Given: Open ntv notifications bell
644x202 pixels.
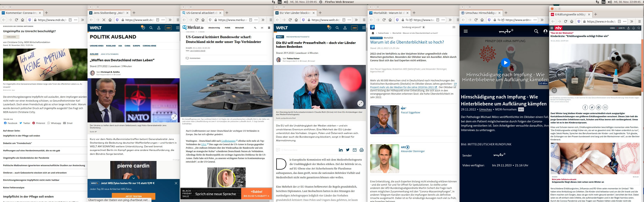Looking at the screenshot, I should click(634, 28).
